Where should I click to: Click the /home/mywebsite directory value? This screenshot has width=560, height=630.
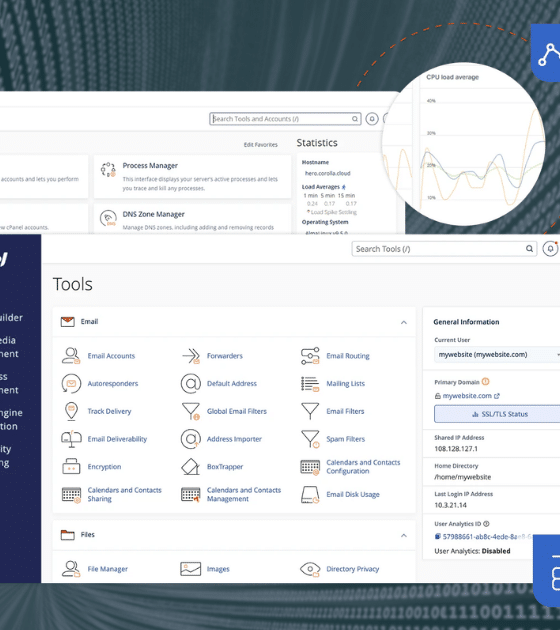click(462, 477)
